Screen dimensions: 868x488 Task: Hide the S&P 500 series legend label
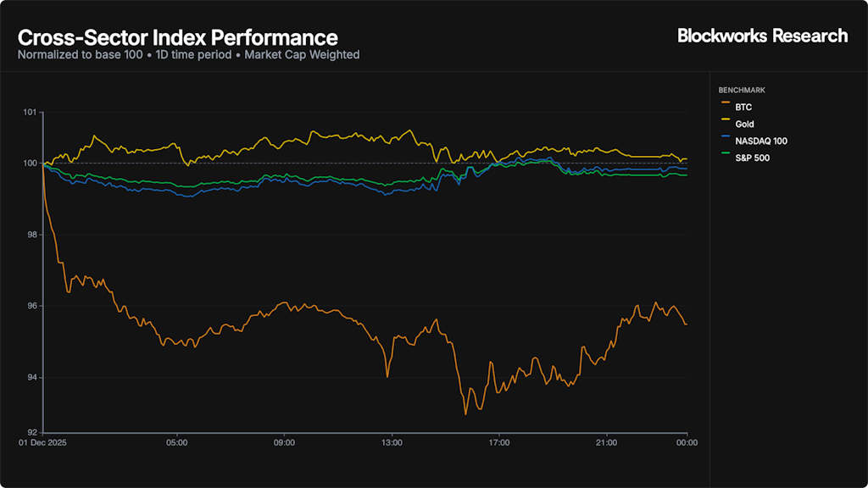point(752,158)
